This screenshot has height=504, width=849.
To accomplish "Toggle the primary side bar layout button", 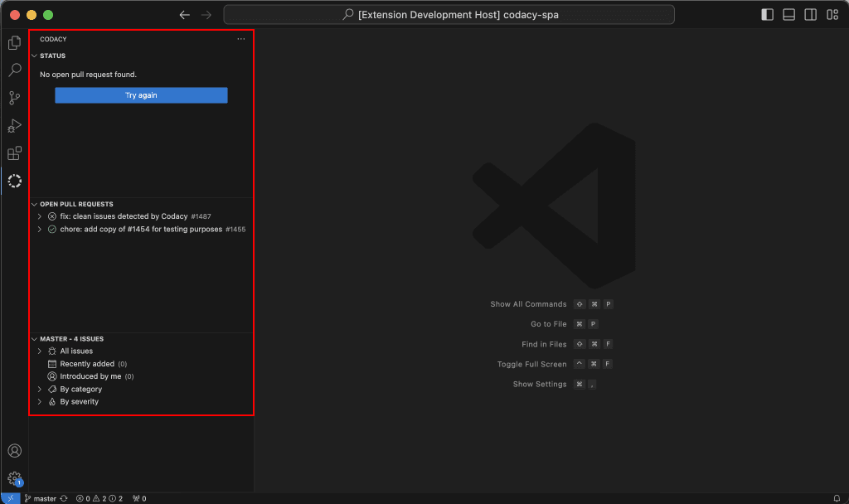I will coord(767,15).
